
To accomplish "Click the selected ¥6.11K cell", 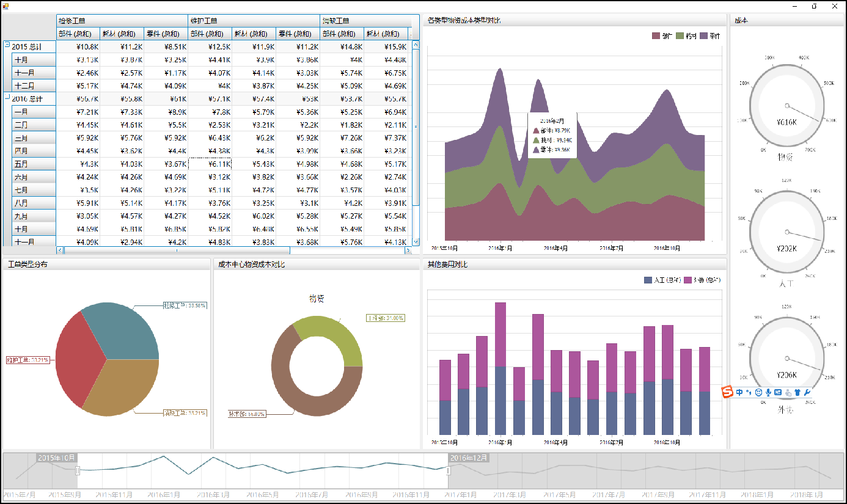I will coord(210,164).
